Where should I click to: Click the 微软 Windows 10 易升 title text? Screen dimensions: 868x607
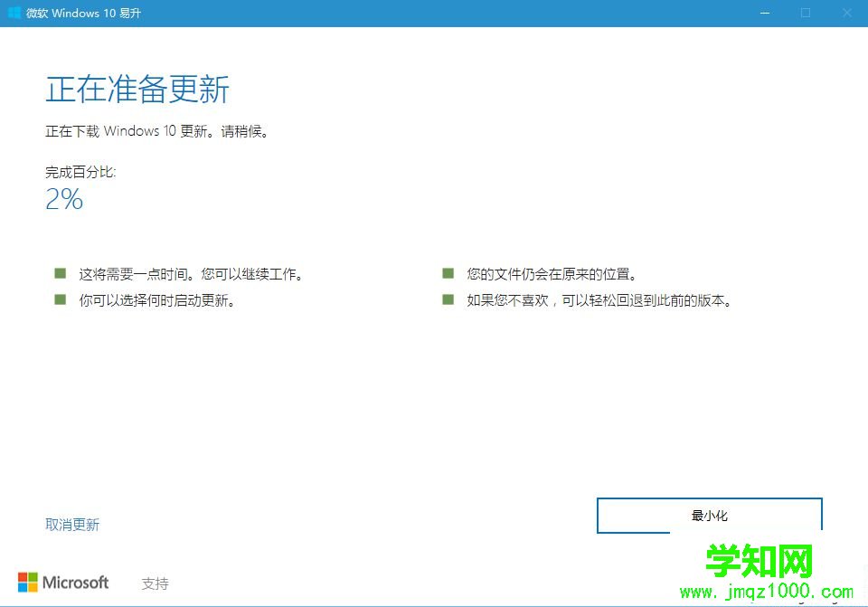86,13
